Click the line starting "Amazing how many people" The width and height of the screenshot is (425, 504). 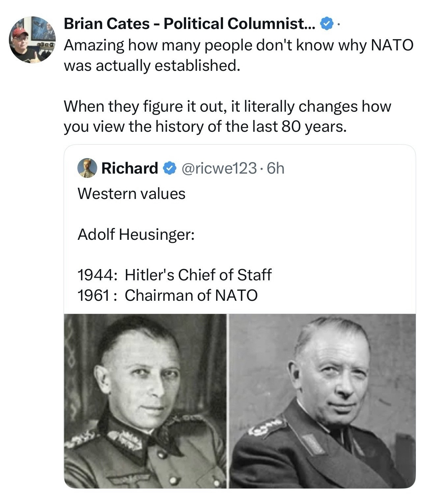pyautogui.click(x=238, y=45)
